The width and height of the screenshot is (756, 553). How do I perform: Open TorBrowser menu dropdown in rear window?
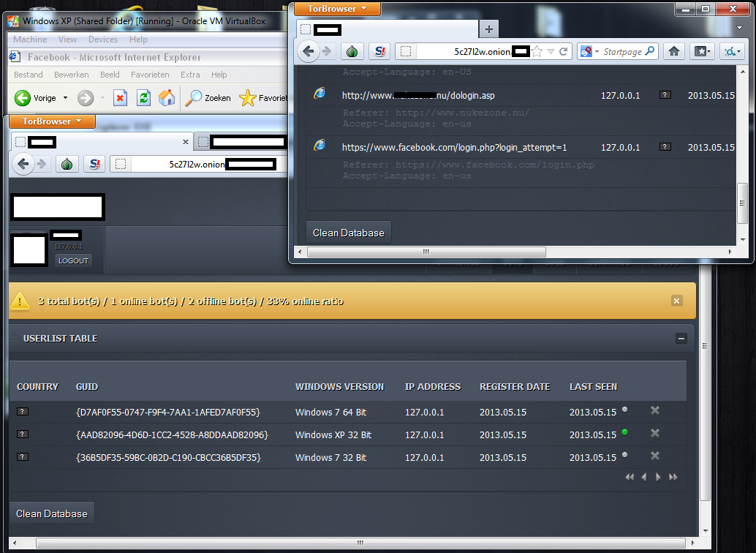coord(52,121)
